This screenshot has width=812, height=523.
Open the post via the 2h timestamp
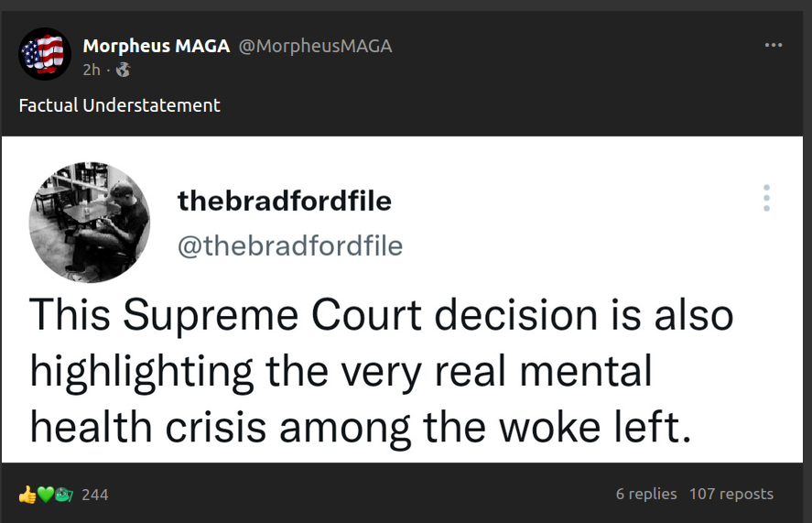[91, 70]
